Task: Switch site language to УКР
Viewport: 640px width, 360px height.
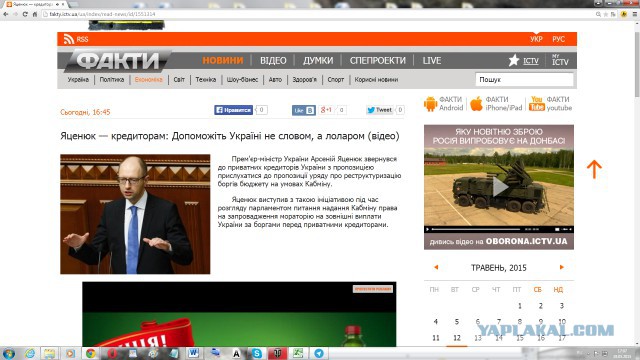Action: [x=536, y=39]
